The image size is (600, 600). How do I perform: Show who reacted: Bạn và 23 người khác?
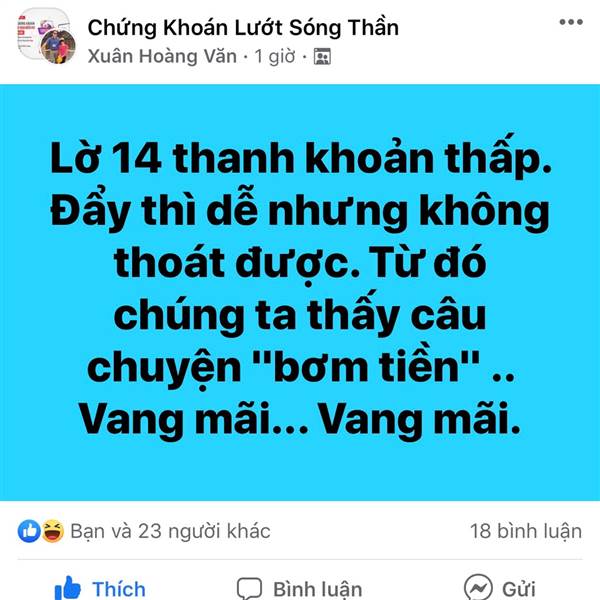point(170,531)
